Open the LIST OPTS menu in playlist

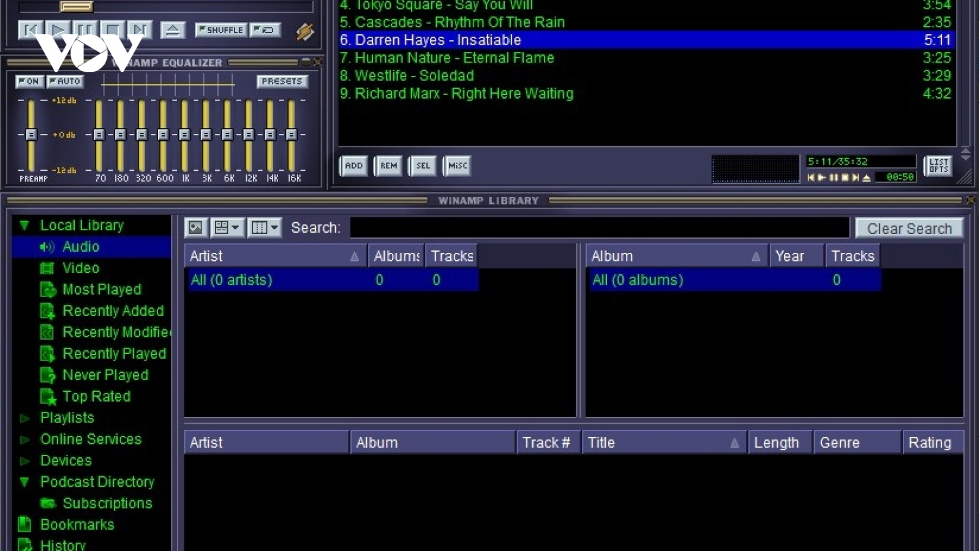pyautogui.click(x=938, y=165)
